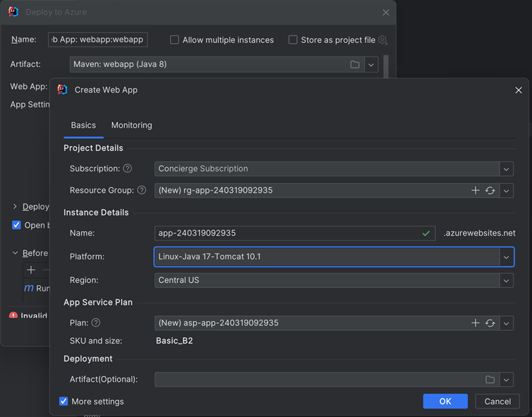Viewport: 532px width, 417px height.
Task: Open folder icon in Maven Artifact field
Action: pos(355,64)
